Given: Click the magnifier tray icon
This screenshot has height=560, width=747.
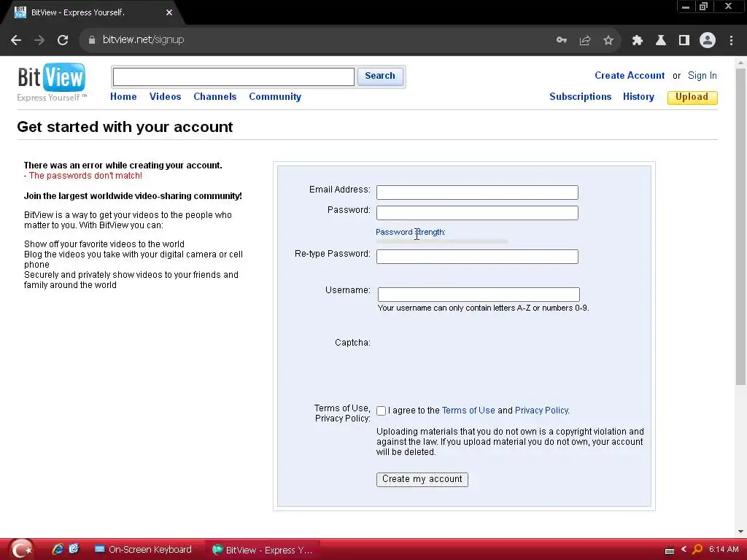Looking at the screenshot, I should [x=697, y=550].
